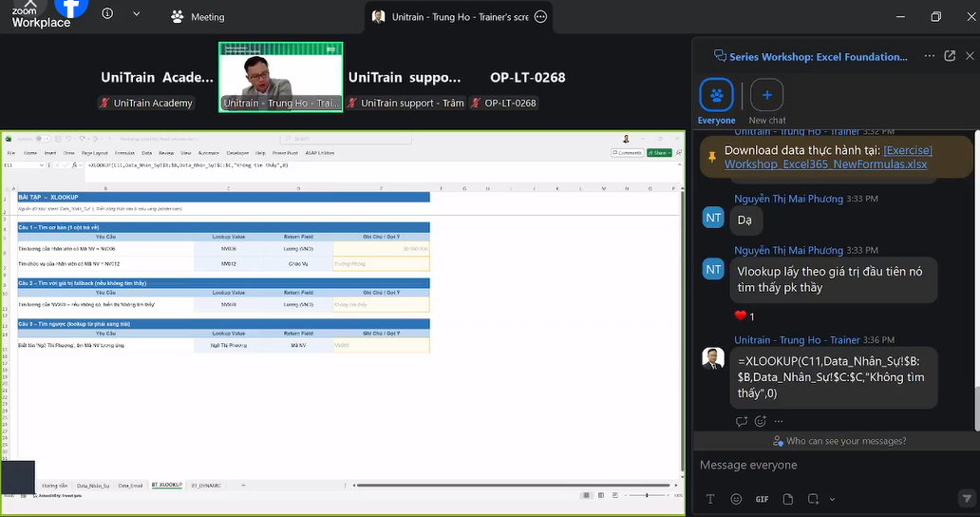Open the Developer ribbon tab in Excel
980x517 pixels.
(237, 153)
